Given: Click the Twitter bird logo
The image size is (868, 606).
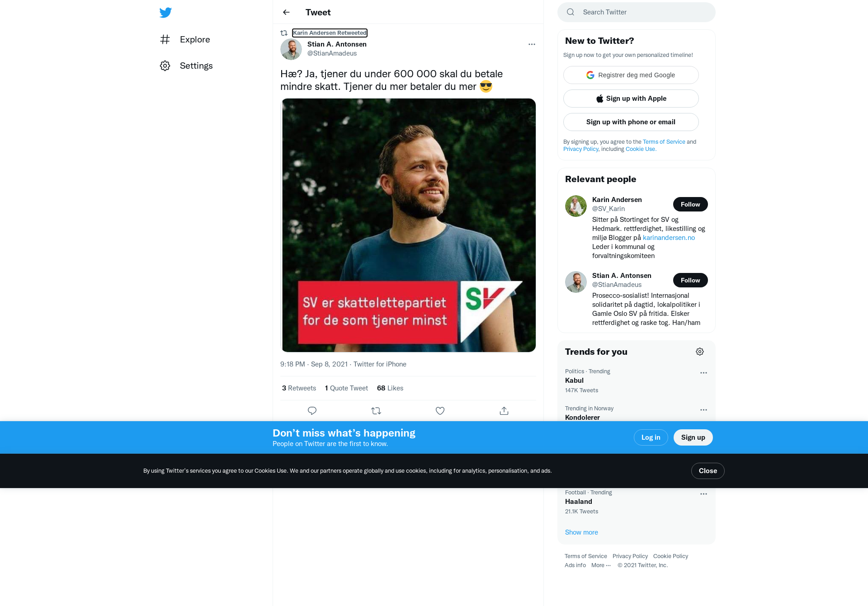Looking at the screenshot, I should (165, 12).
